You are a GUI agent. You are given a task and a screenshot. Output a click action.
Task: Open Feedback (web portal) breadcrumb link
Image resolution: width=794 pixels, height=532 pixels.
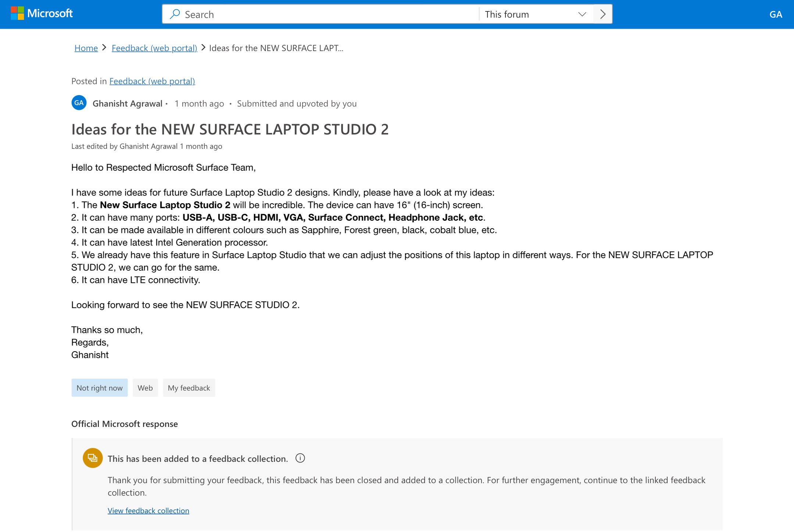click(154, 48)
